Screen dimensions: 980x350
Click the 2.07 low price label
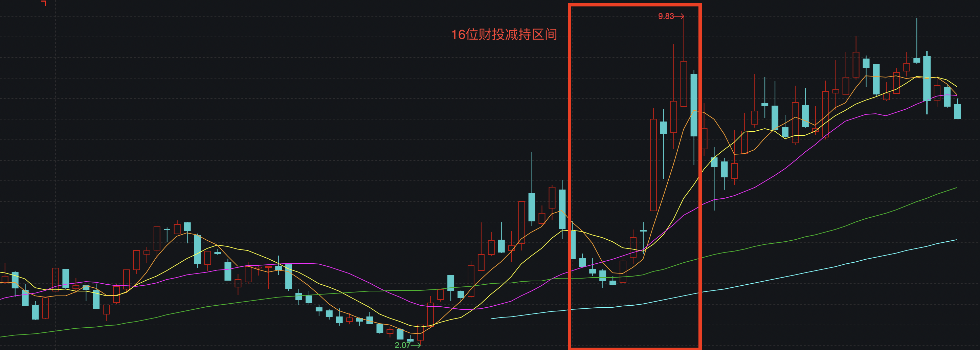click(x=402, y=345)
